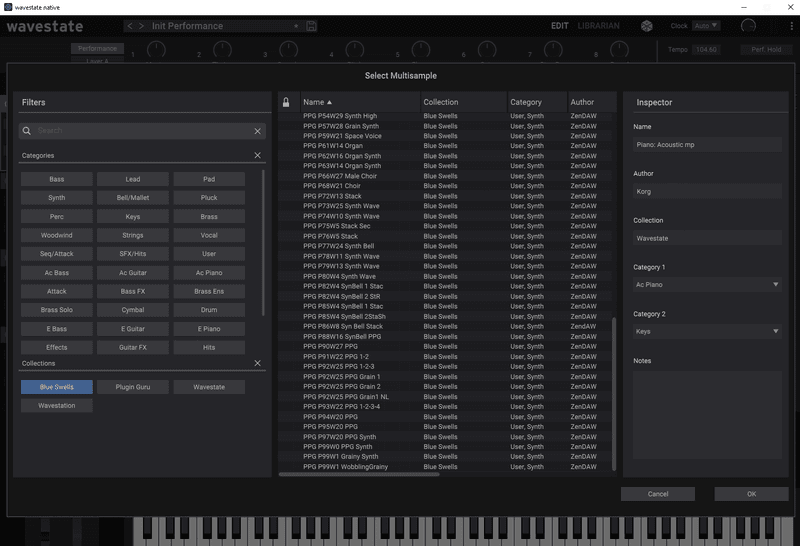
Task: Clear the search field with X
Action: click(x=257, y=131)
